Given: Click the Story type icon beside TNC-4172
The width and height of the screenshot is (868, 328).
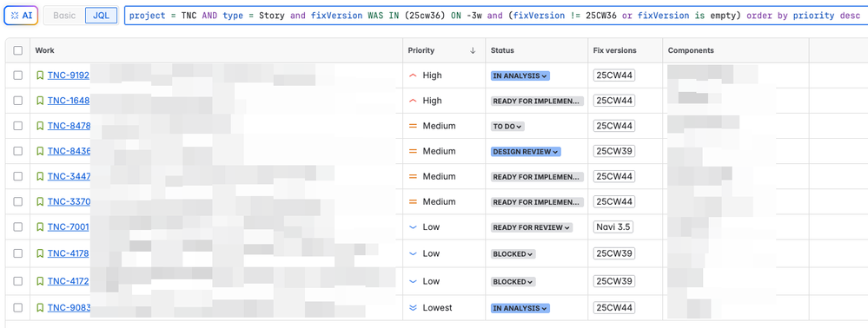Looking at the screenshot, I should point(40,281).
